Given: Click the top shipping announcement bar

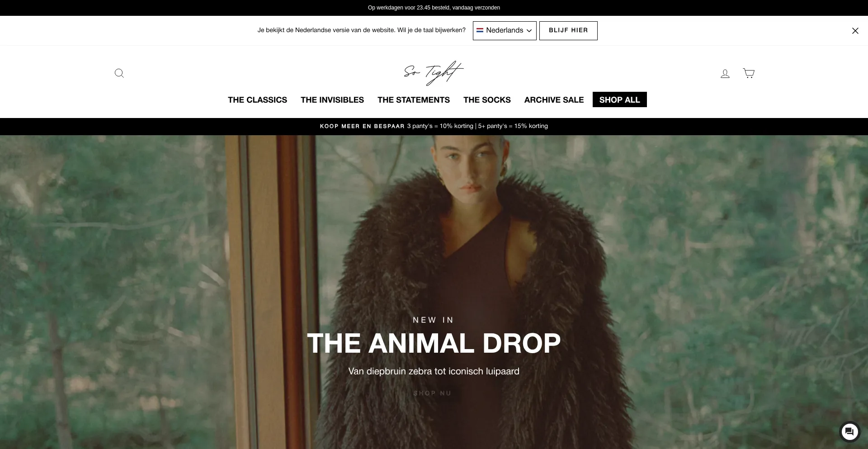Looking at the screenshot, I should 434,8.
